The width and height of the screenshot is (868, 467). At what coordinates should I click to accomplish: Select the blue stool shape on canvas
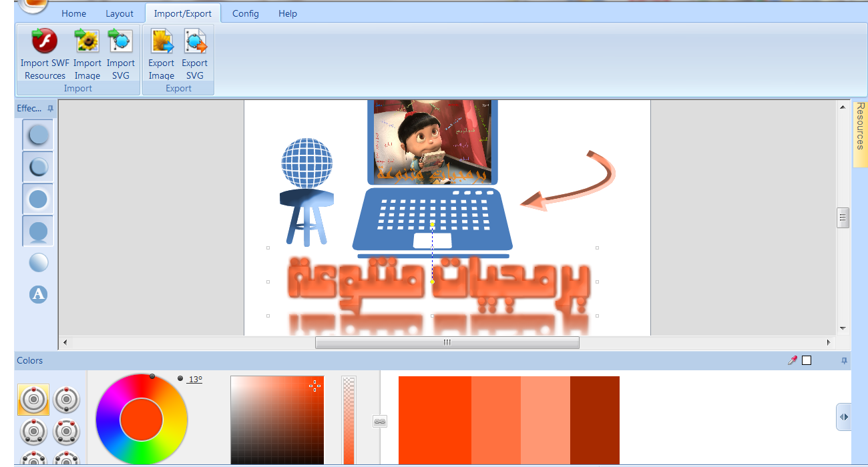[x=306, y=216]
